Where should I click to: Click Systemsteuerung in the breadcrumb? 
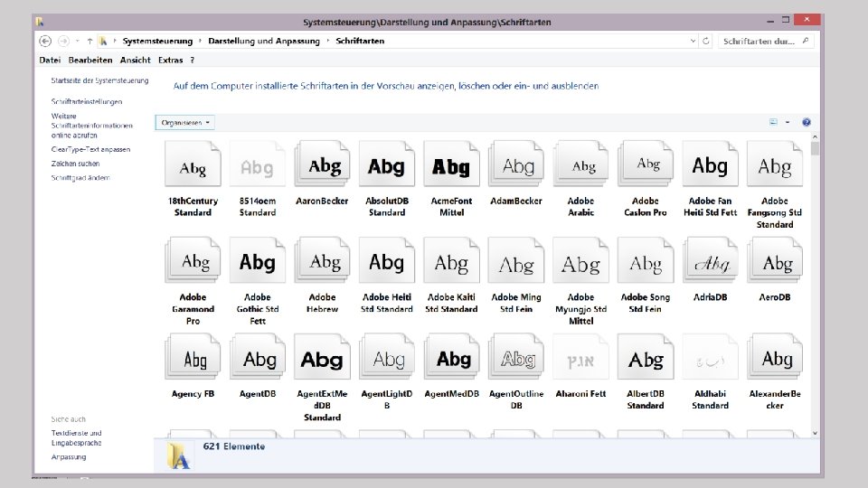157,41
